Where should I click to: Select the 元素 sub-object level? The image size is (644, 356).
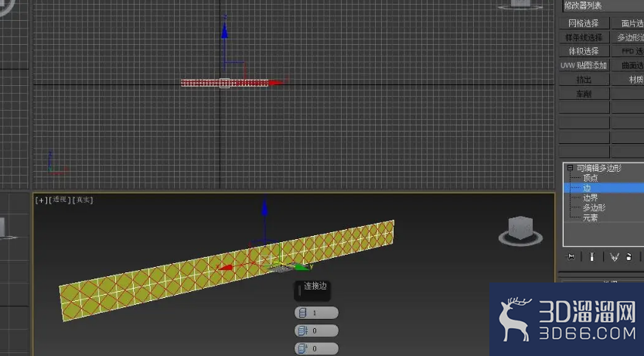pyautogui.click(x=590, y=218)
